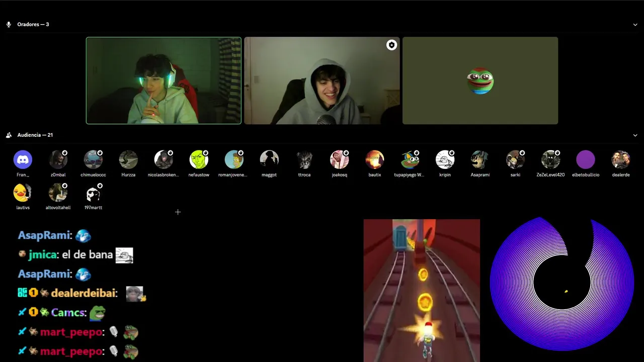Click the "Fran_" audience name label

(x=23, y=175)
